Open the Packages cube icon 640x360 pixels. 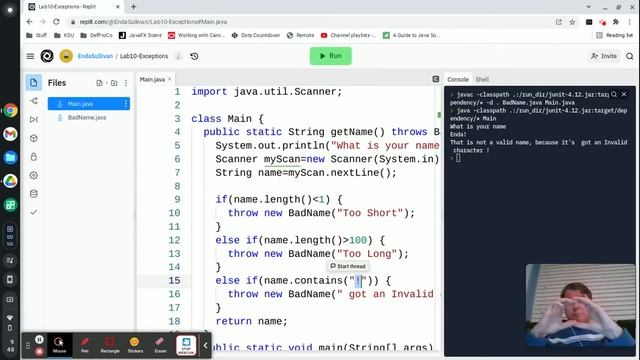coord(33,138)
